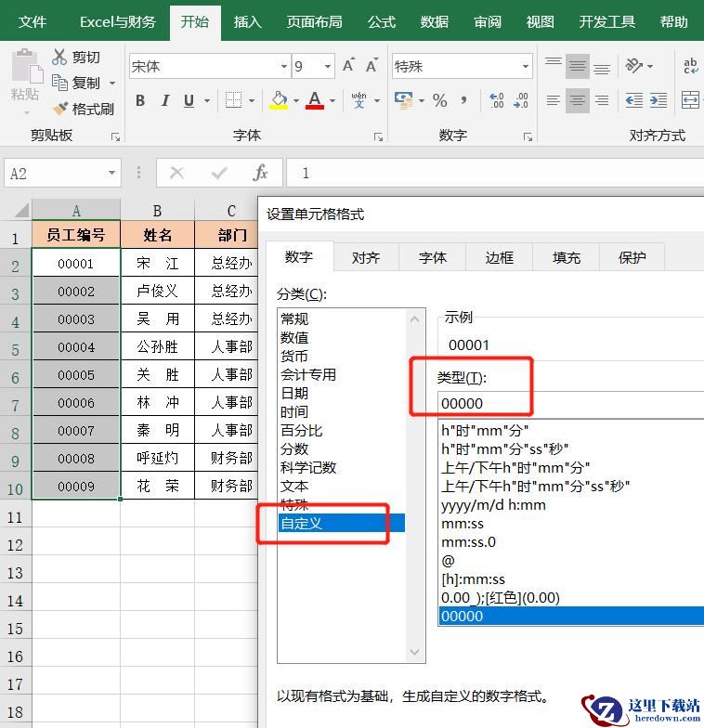Click the formula bar input showing 1

coord(495,173)
